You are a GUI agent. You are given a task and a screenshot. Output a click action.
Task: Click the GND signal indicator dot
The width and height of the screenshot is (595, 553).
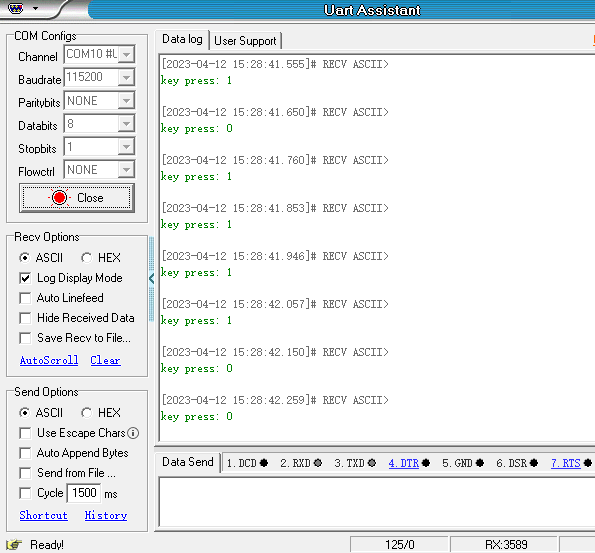480,463
